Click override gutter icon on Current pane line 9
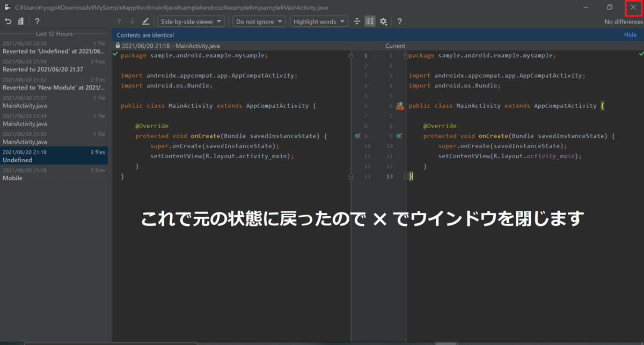The height and width of the screenshot is (345, 644). pyautogui.click(x=399, y=136)
